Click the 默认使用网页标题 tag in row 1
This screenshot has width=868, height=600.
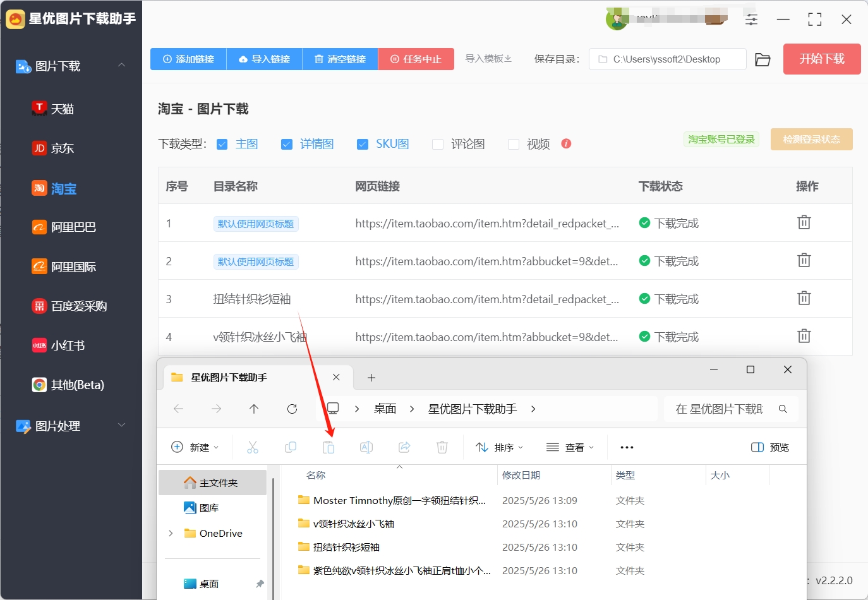(x=256, y=224)
